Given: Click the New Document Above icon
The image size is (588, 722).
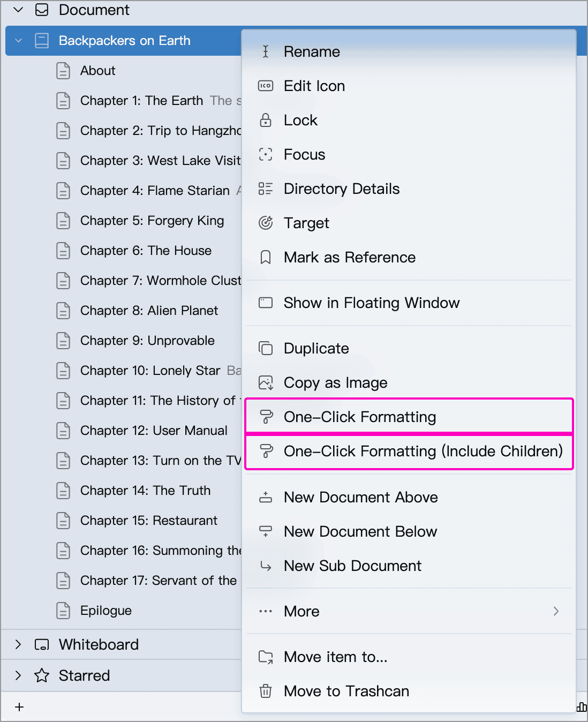Looking at the screenshot, I should 266,497.
